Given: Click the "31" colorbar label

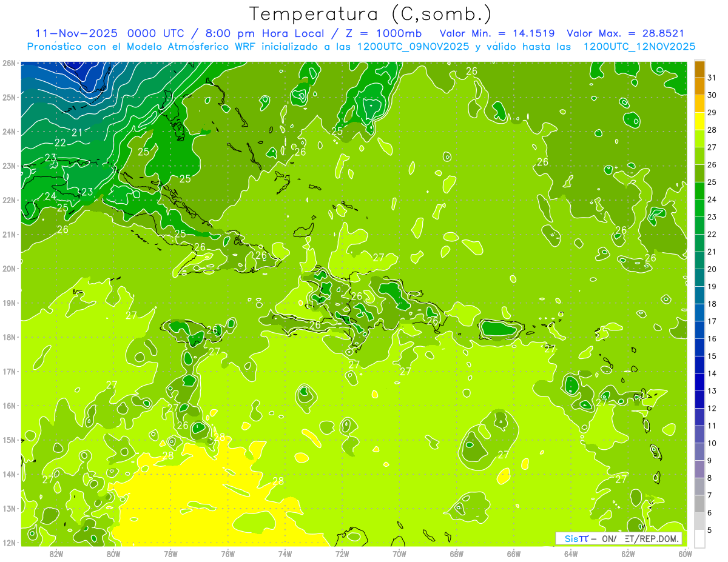Looking at the screenshot, I should point(712,78).
